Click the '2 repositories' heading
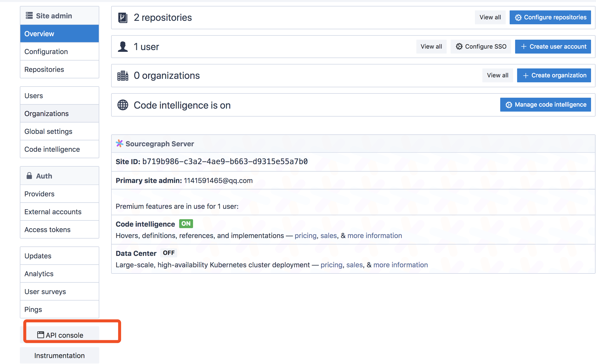Image resolution: width=596 pixels, height=364 pixels. 163,18
